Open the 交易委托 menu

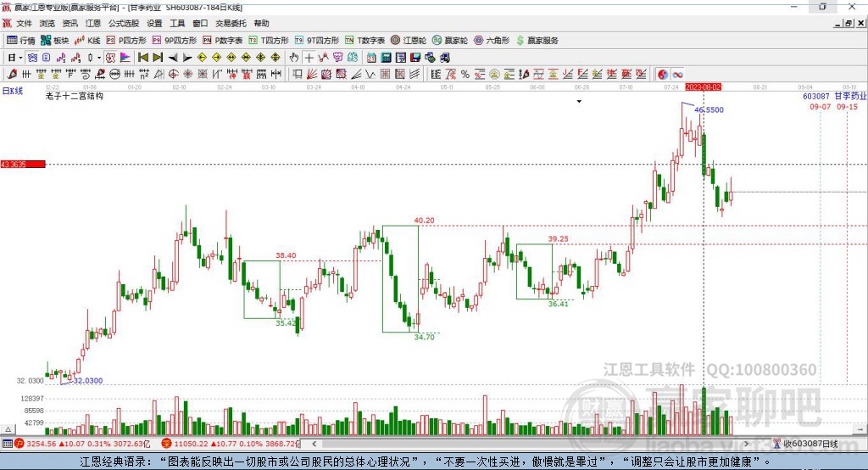point(231,23)
